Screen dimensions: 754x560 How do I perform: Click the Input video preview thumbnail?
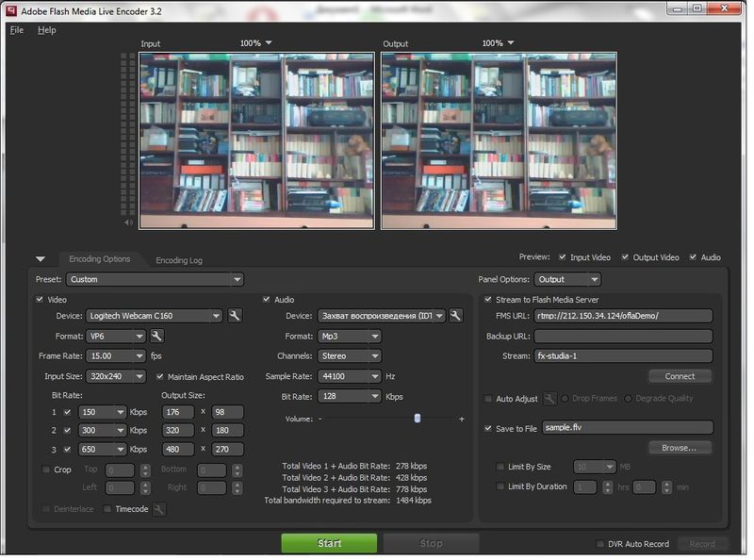[x=256, y=140]
